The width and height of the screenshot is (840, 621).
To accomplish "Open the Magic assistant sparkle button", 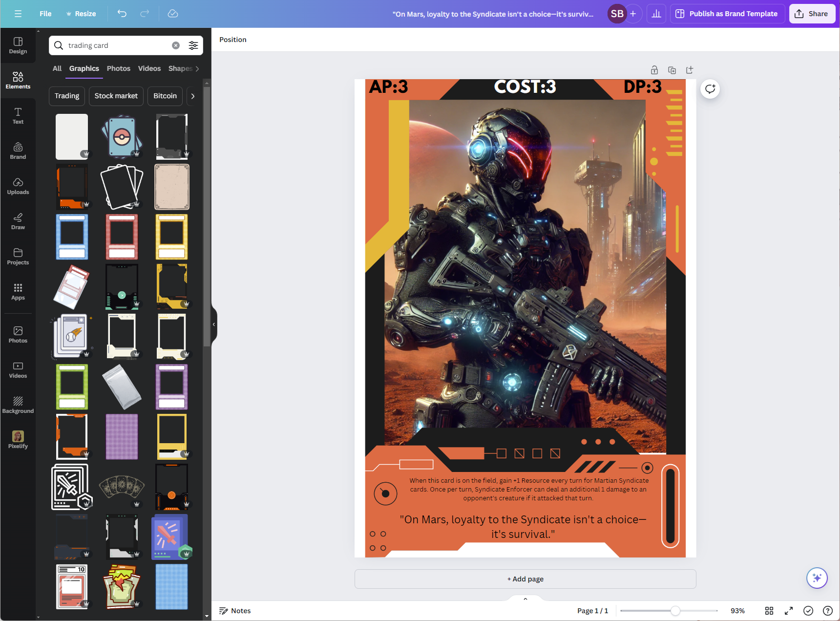I will [817, 578].
